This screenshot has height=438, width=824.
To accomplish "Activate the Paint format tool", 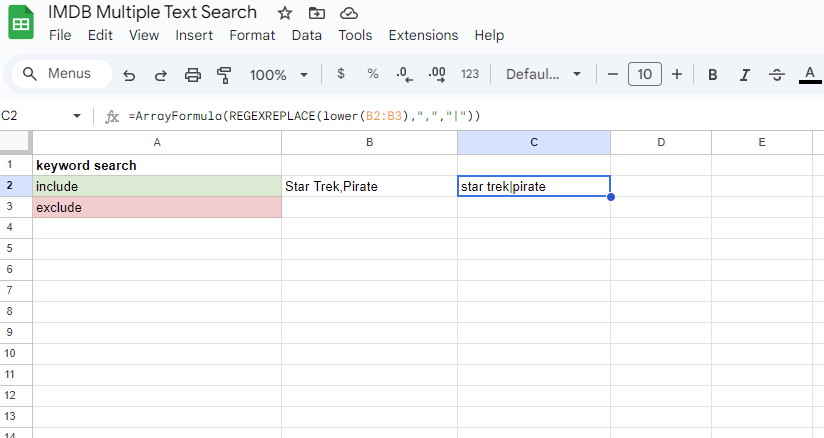I will coord(224,75).
